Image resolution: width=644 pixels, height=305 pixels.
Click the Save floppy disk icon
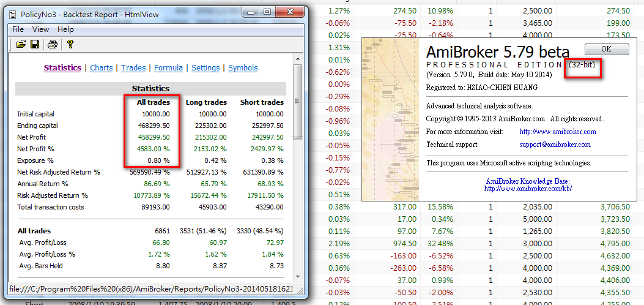point(35,44)
